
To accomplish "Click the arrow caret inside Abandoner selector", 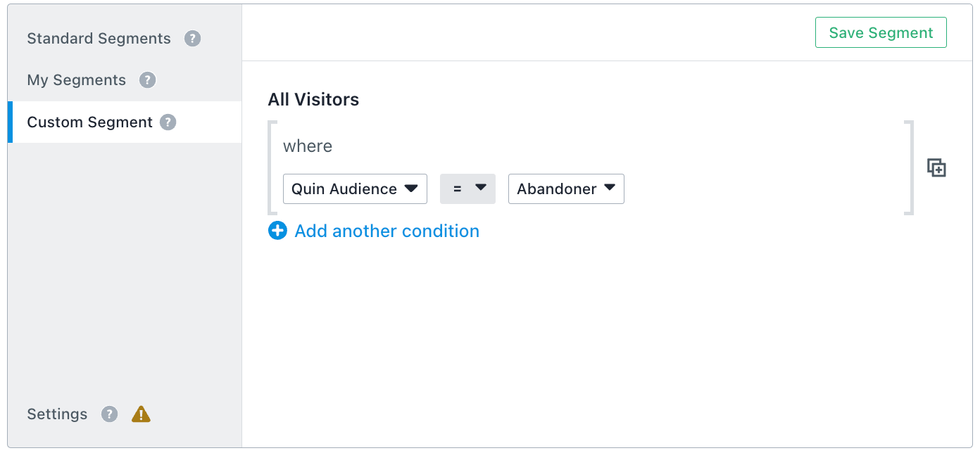I will (x=610, y=188).
